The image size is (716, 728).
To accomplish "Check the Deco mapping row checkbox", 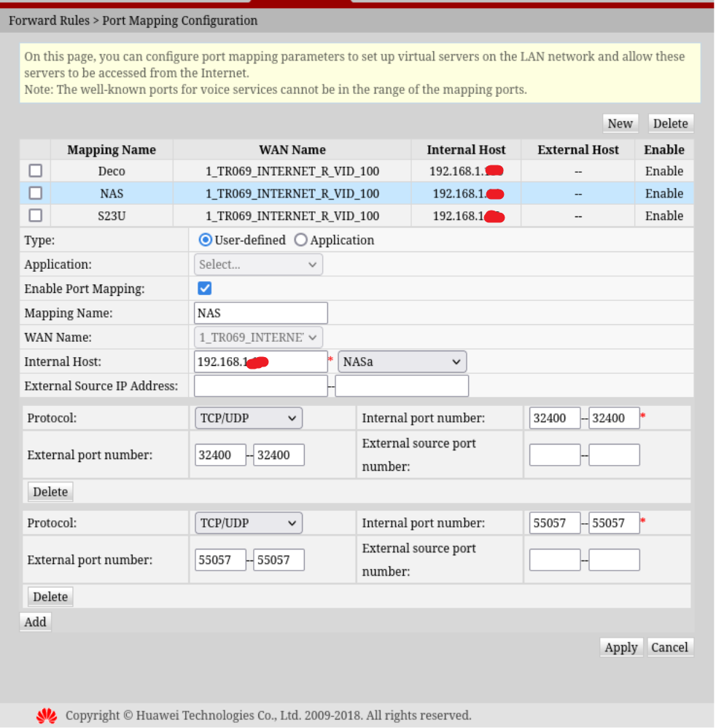I will 35,171.
